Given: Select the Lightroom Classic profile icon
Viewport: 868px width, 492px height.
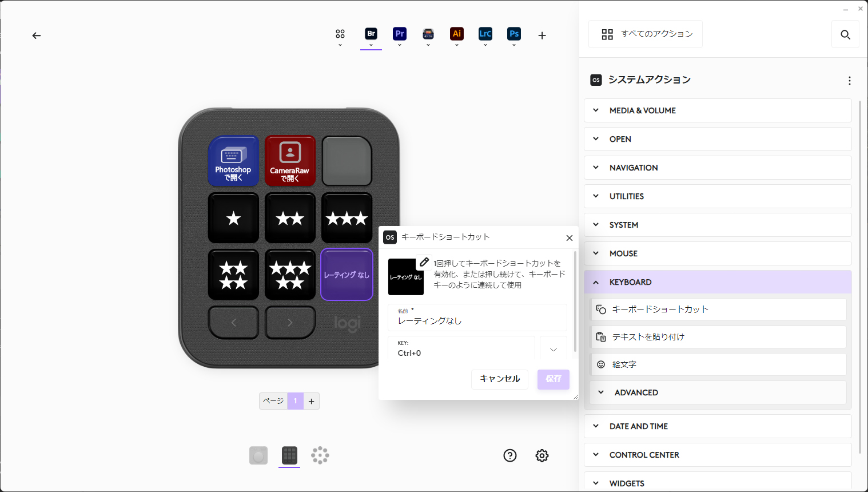Looking at the screenshot, I should (485, 34).
